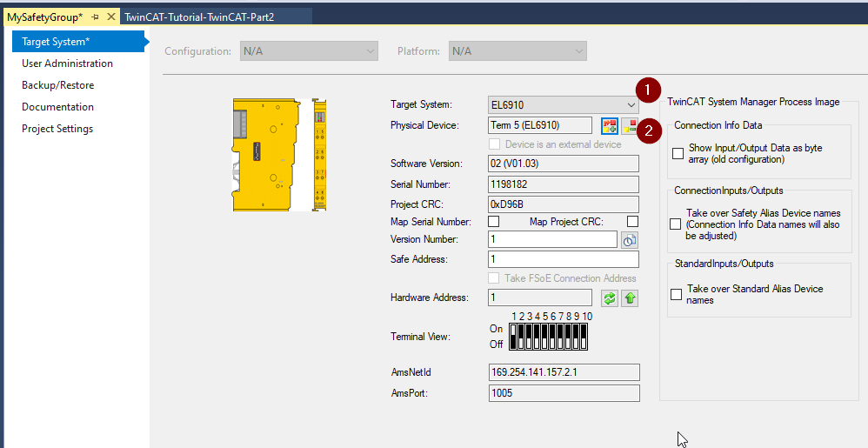This screenshot has width=868, height=448.
Task: Click the Safe Address input field
Action: tap(564, 259)
